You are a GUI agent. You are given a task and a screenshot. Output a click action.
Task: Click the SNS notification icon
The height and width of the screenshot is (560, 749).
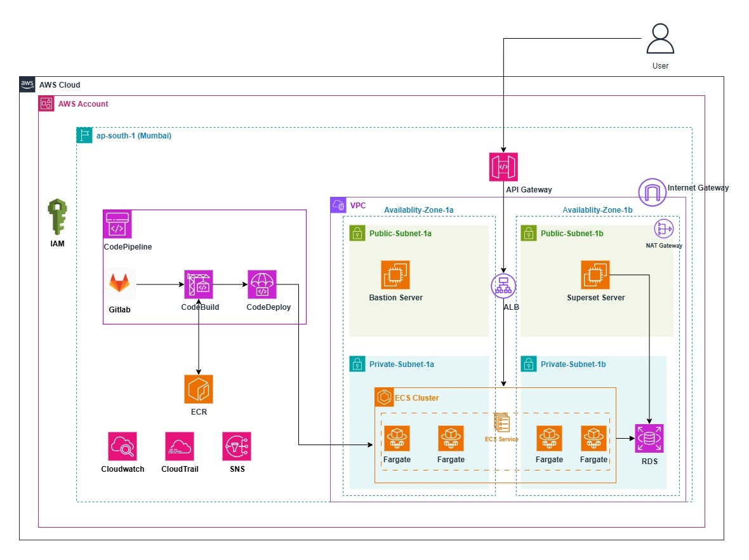click(237, 446)
